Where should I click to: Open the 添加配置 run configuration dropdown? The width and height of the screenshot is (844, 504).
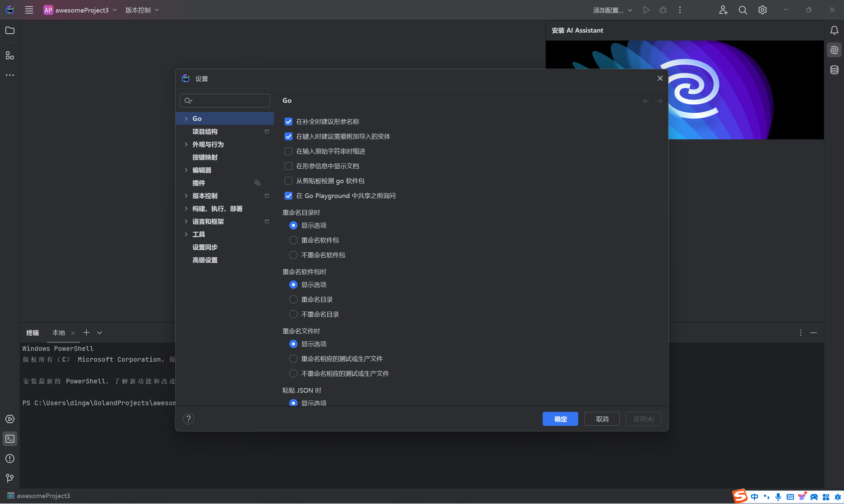pos(612,10)
